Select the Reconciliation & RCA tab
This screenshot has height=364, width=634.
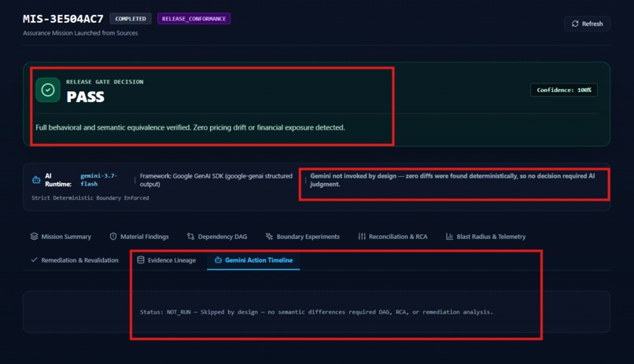tap(393, 237)
